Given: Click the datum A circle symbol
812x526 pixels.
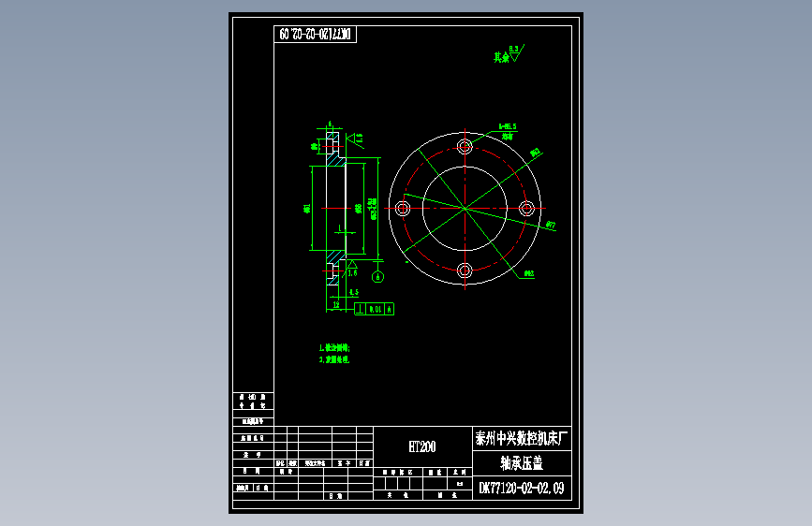Looking at the screenshot, I should coord(378,277).
